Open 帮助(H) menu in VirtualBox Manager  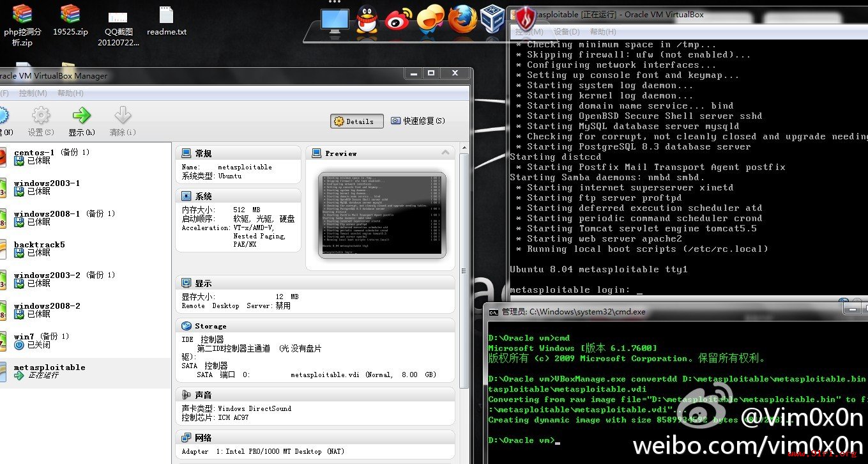pos(70,93)
